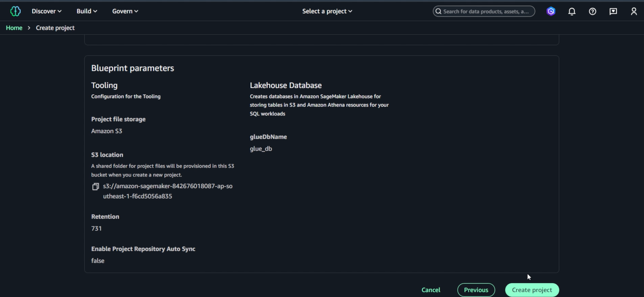Click the SageMaker Unified Studio logo
The width and height of the screenshot is (644, 297).
coord(15,11)
